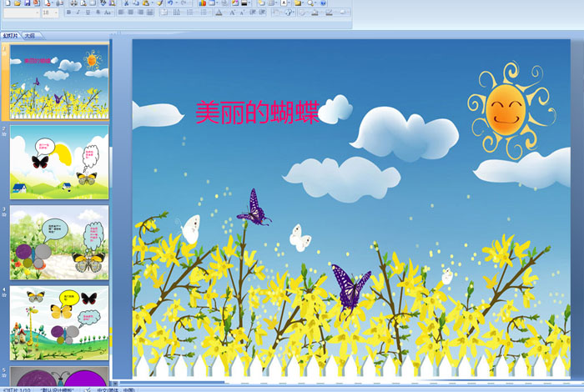This screenshot has width=584, height=392.
Task: Align text right
Action: [140, 13]
